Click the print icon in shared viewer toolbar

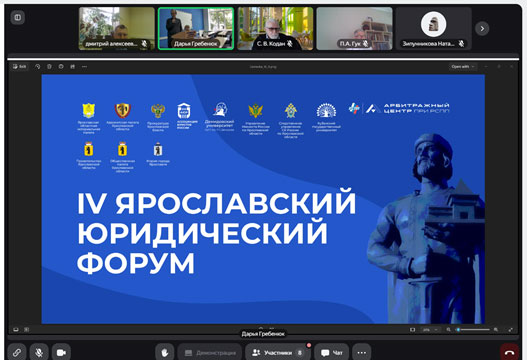(x=73, y=67)
